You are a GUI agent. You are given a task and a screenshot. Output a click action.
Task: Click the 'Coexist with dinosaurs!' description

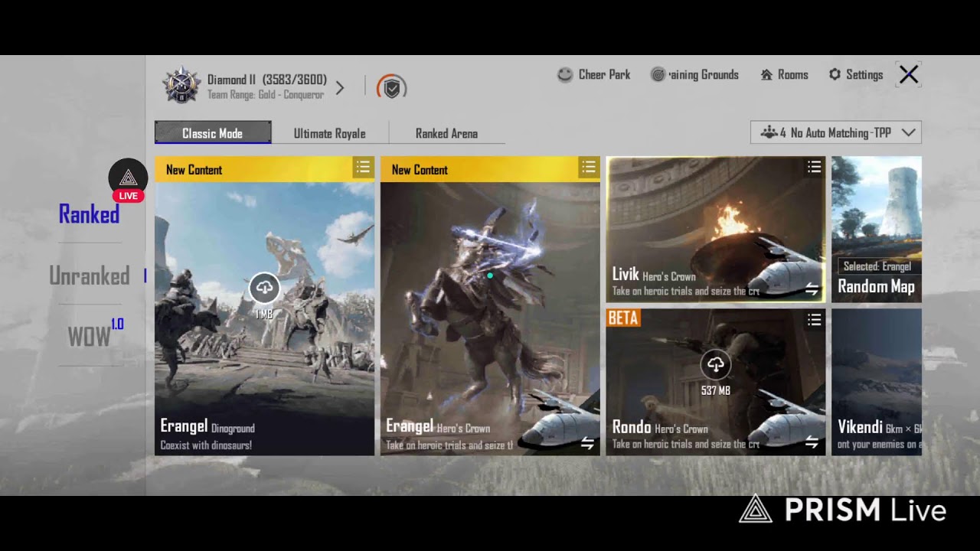pyautogui.click(x=206, y=445)
